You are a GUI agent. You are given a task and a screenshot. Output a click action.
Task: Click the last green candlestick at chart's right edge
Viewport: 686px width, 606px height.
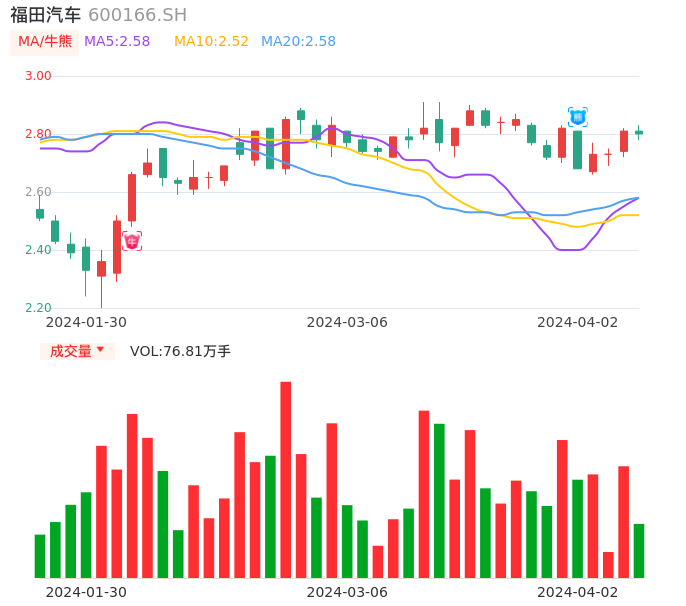click(639, 132)
